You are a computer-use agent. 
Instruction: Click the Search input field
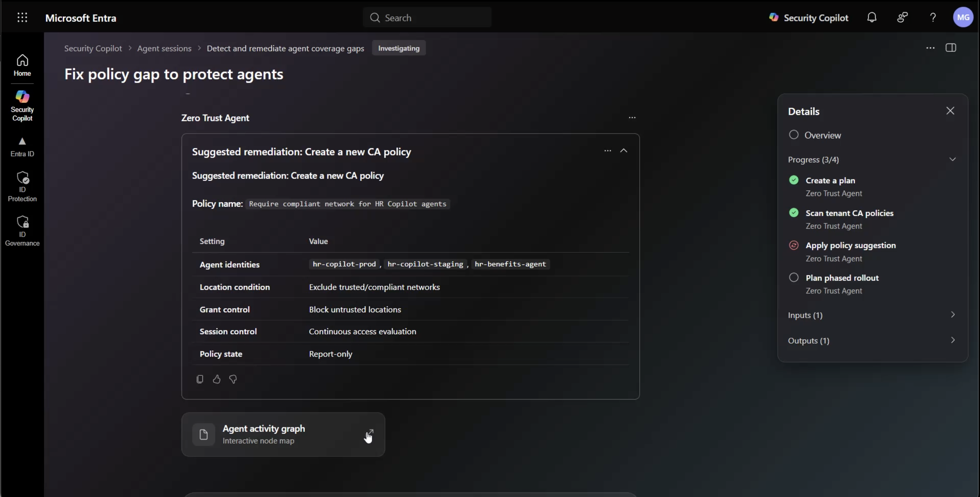(x=427, y=17)
